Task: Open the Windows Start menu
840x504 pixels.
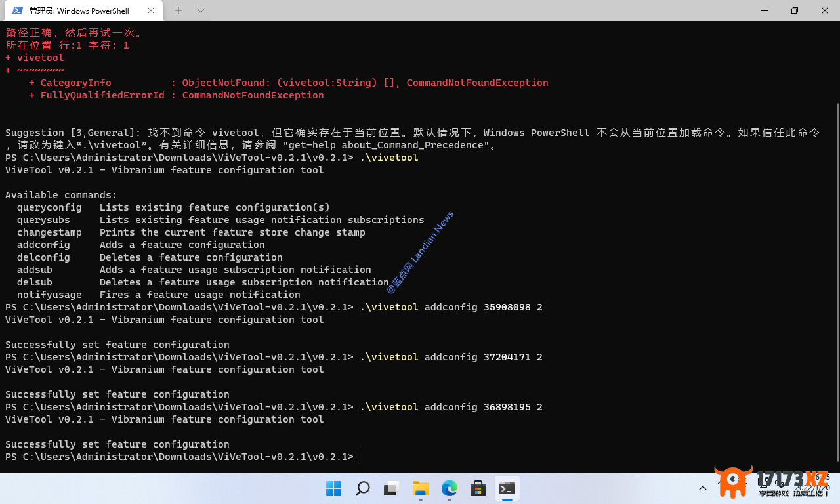Action: (334, 488)
